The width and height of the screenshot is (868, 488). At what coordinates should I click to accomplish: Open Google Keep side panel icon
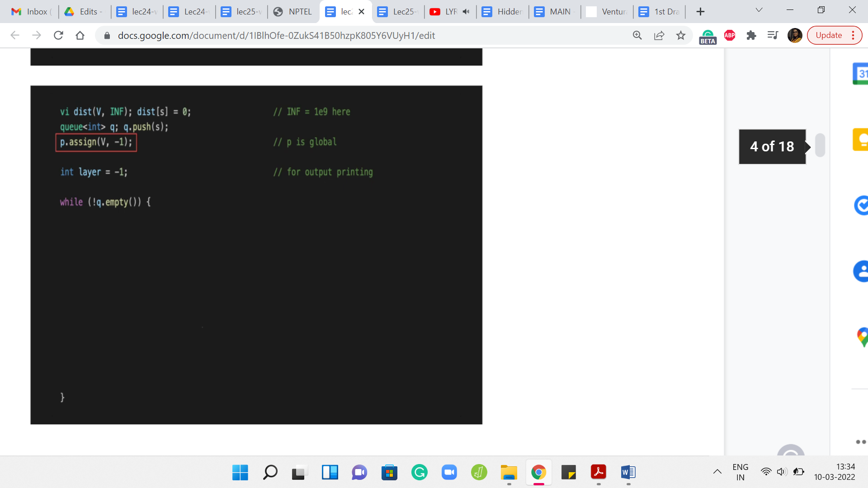(x=861, y=140)
